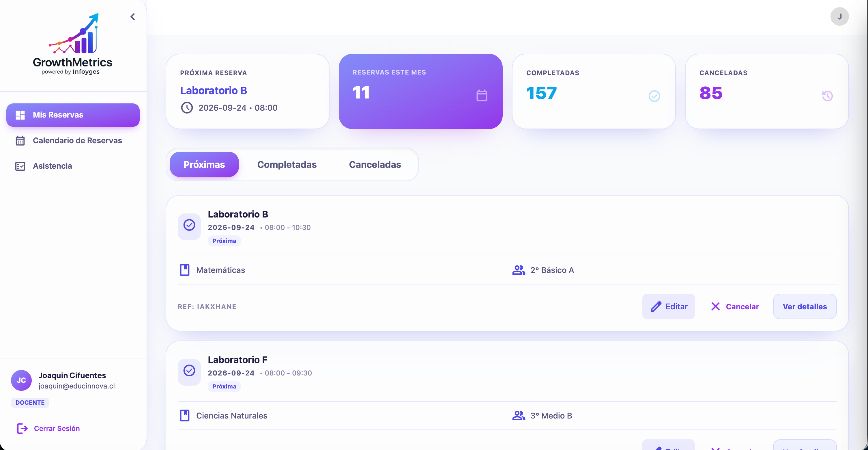The height and width of the screenshot is (450, 868).
Task: Open the J user avatar menu
Action: coord(839,16)
